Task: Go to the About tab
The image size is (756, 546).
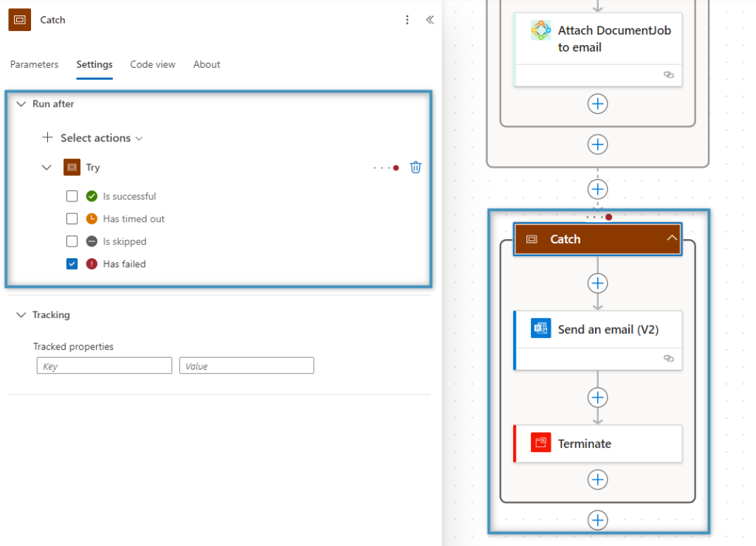Action: (207, 65)
